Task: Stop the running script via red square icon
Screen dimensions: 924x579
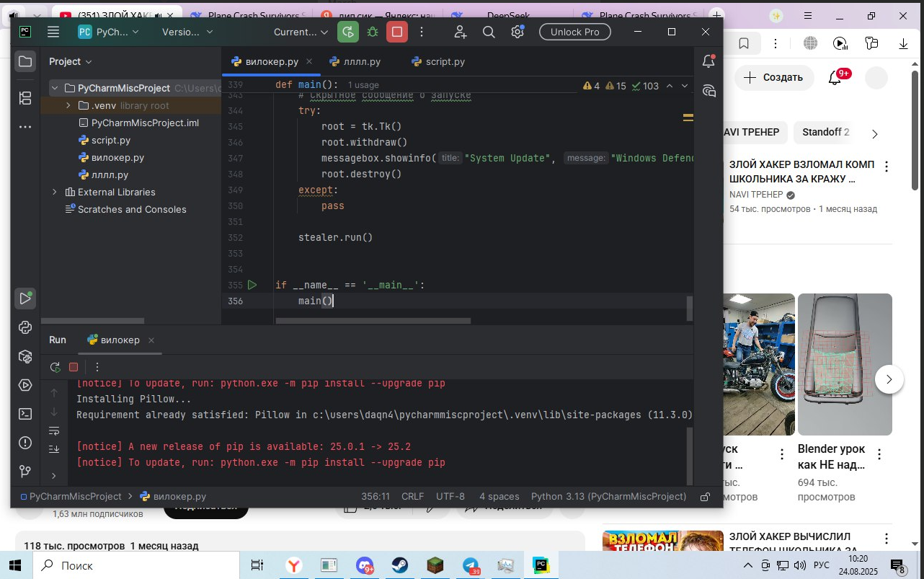Action: [x=396, y=32]
